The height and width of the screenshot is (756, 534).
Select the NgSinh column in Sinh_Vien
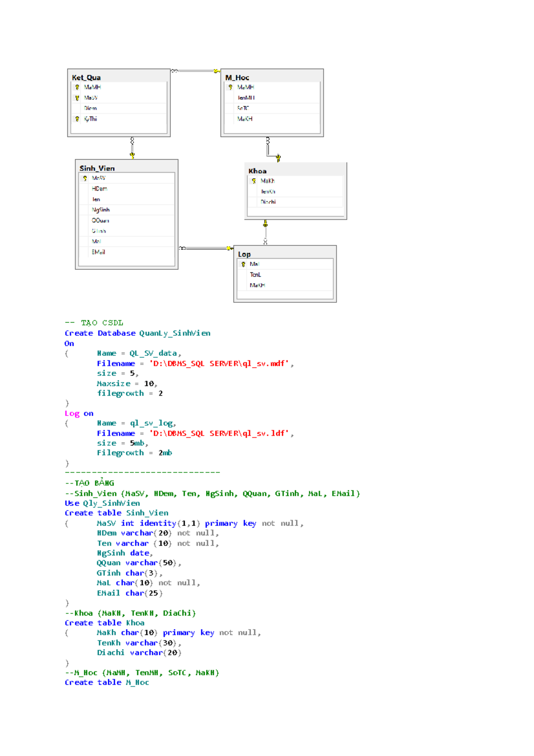click(127, 210)
